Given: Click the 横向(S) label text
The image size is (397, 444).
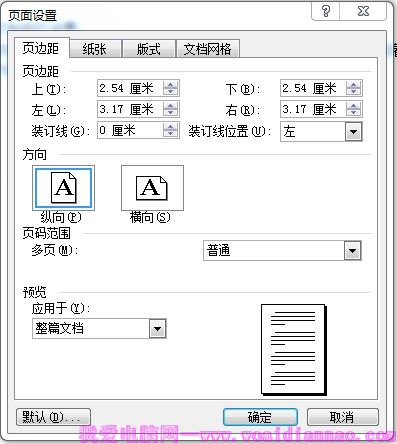Looking at the screenshot, I should (x=150, y=218).
